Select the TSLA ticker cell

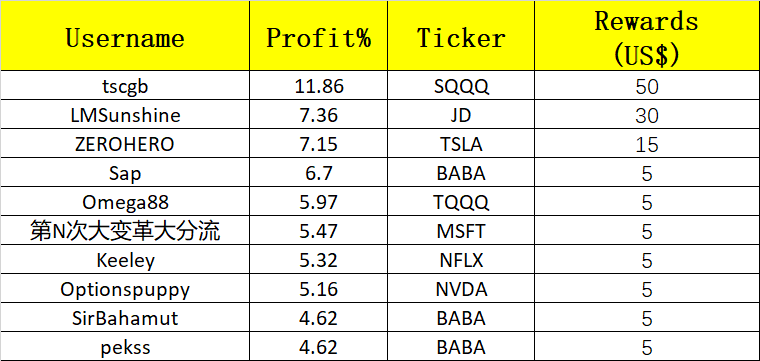[x=461, y=144]
